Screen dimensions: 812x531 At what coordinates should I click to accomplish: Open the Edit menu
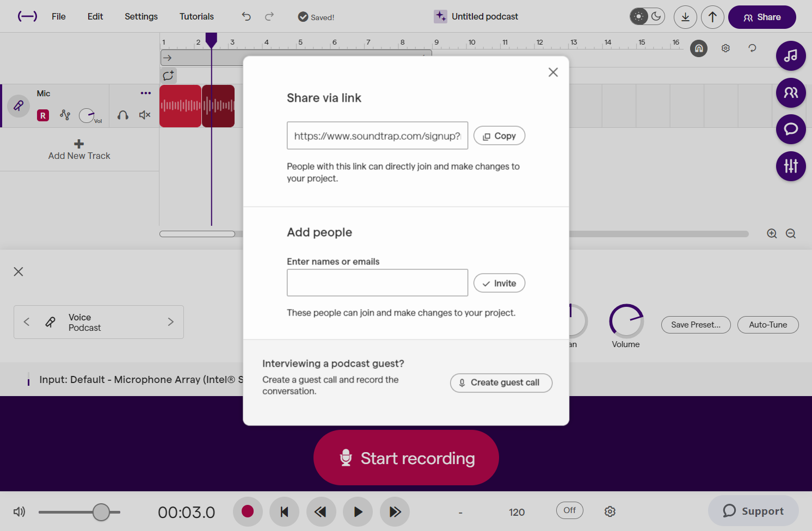95,16
